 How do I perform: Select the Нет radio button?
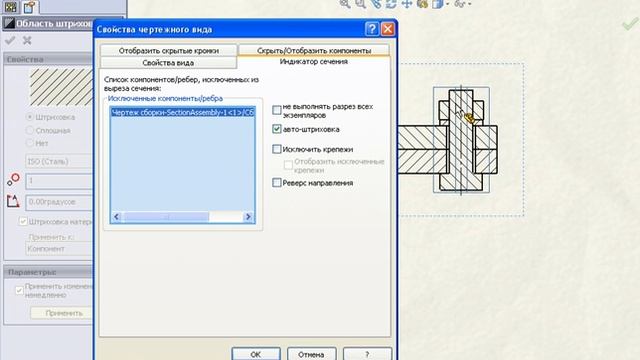pyautogui.click(x=29, y=143)
